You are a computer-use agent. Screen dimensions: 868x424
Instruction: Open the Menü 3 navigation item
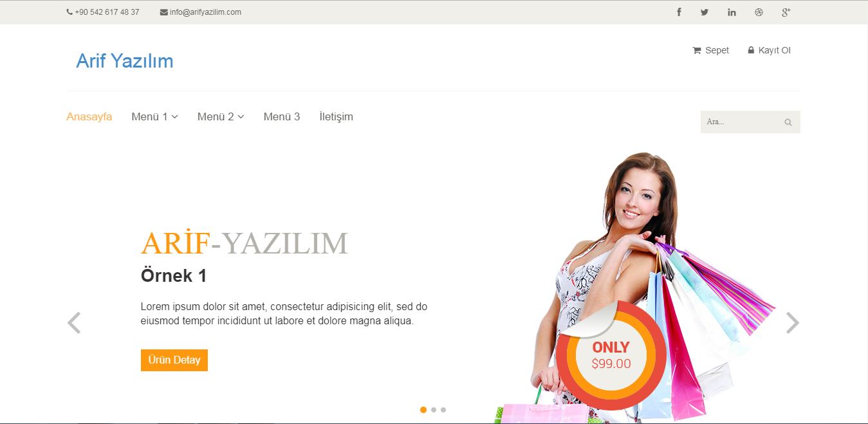[281, 116]
